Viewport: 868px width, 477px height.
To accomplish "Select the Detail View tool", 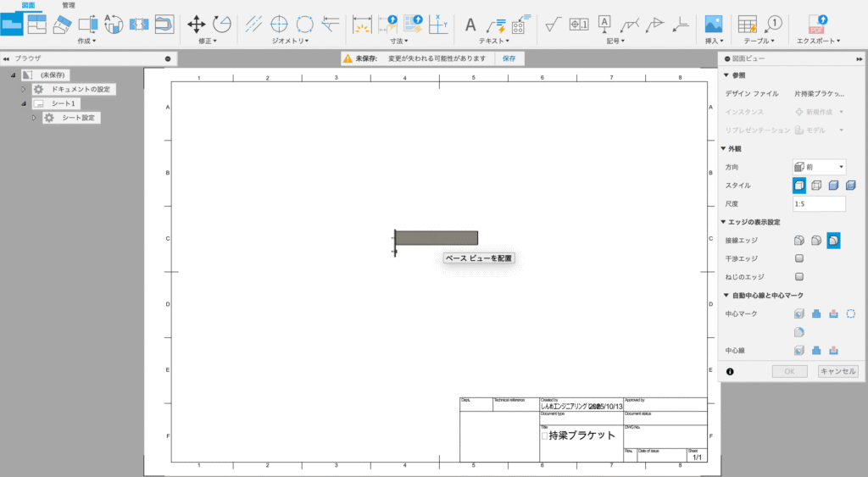I will pyautogui.click(x=114, y=25).
